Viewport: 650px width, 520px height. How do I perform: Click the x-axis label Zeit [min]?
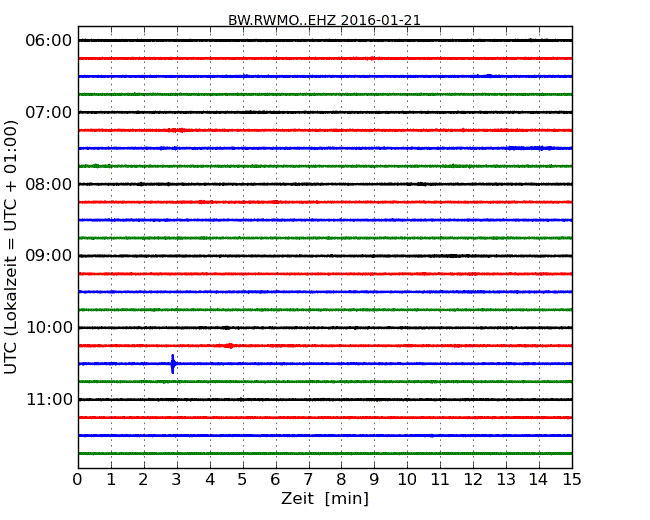coord(325,498)
